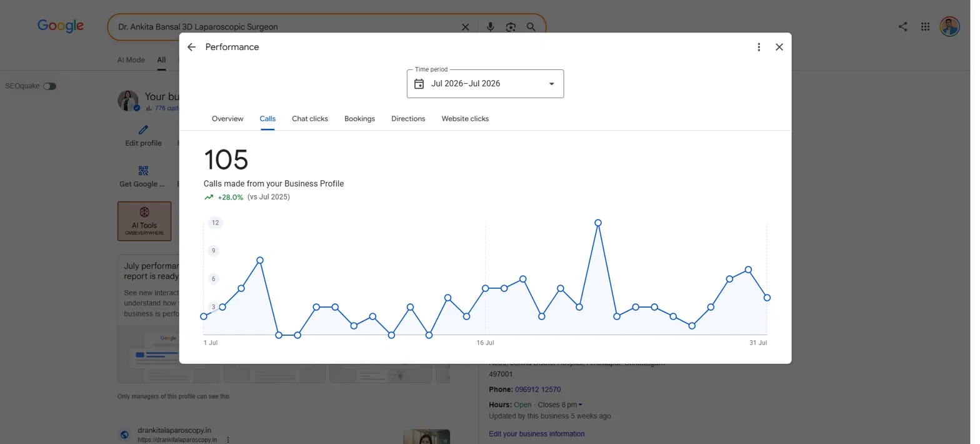The image size is (980, 444).
Task: Open Edit your business information link
Action: pos(537,434)
